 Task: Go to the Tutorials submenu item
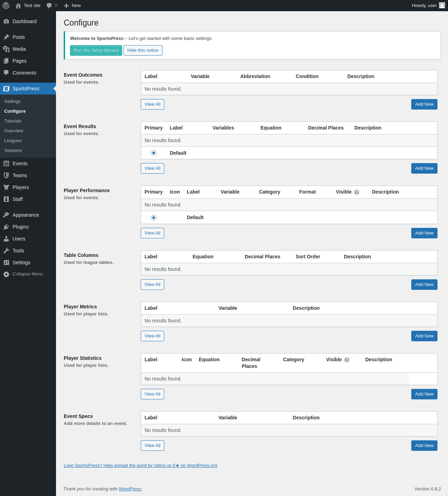click(13, 121)
